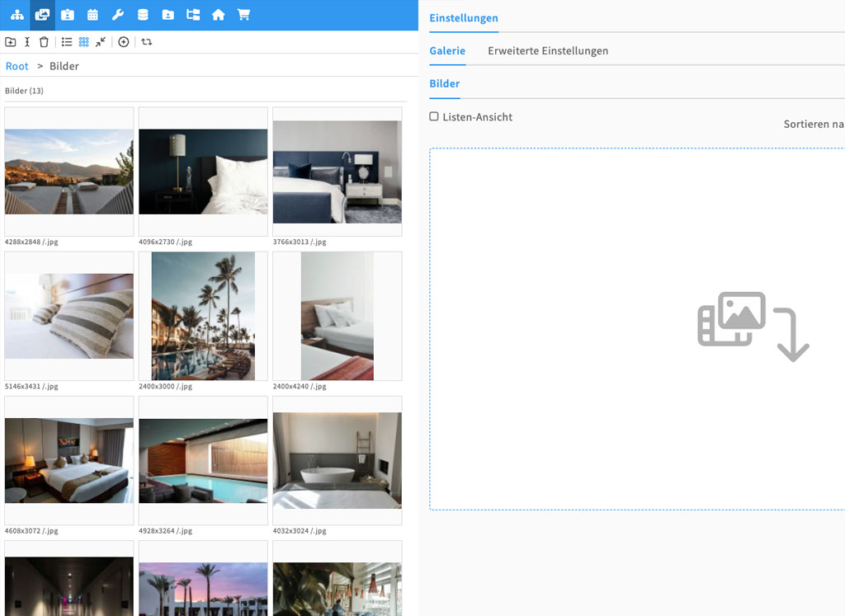This screenshot has width=845, height=616.
Task: Open the folder tree icon
Action: pyautogui.click(x=193, y=15)
